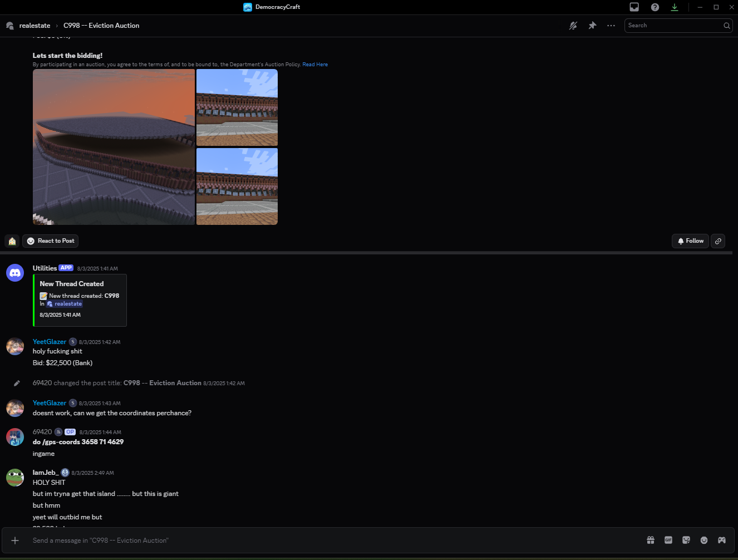Click YeetGlazer username at 1:43 AM
Screen dimensions: 738x560
pyautogui.click(x=50, y=403)
